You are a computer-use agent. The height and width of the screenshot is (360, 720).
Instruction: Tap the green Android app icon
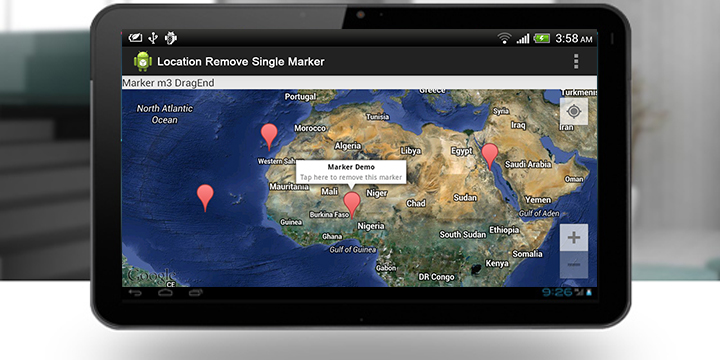[143, 61]
